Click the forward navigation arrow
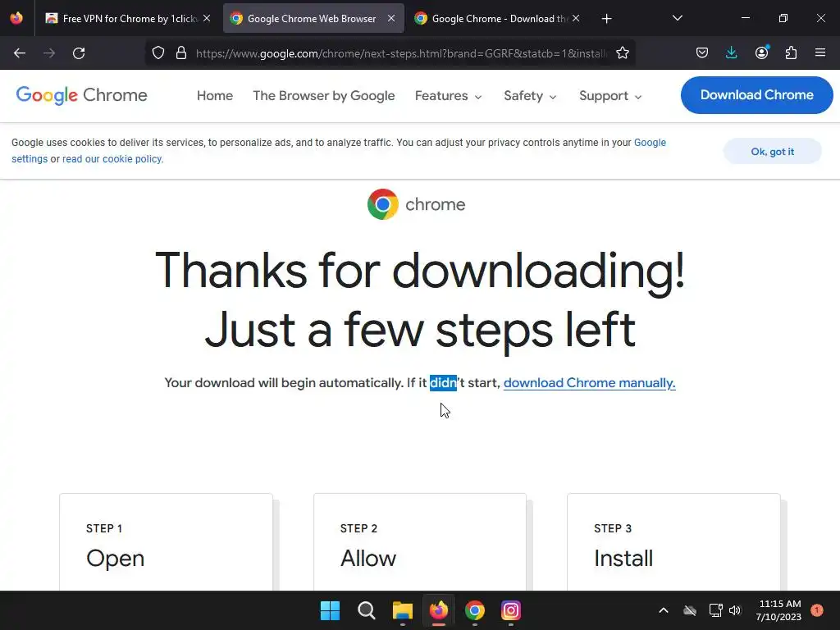 (49, 53)
